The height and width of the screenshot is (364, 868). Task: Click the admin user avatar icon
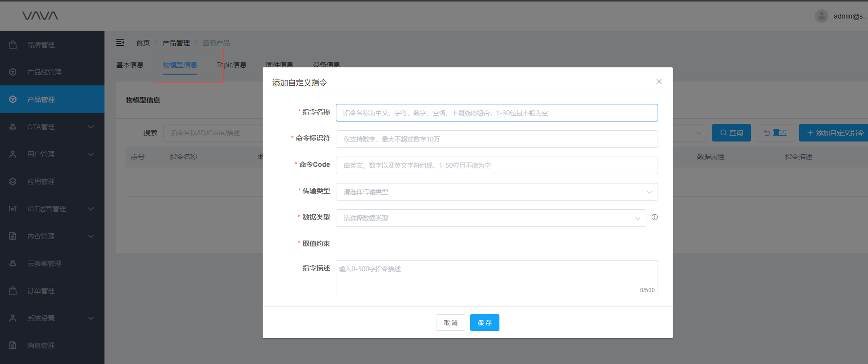click(822, 16)
